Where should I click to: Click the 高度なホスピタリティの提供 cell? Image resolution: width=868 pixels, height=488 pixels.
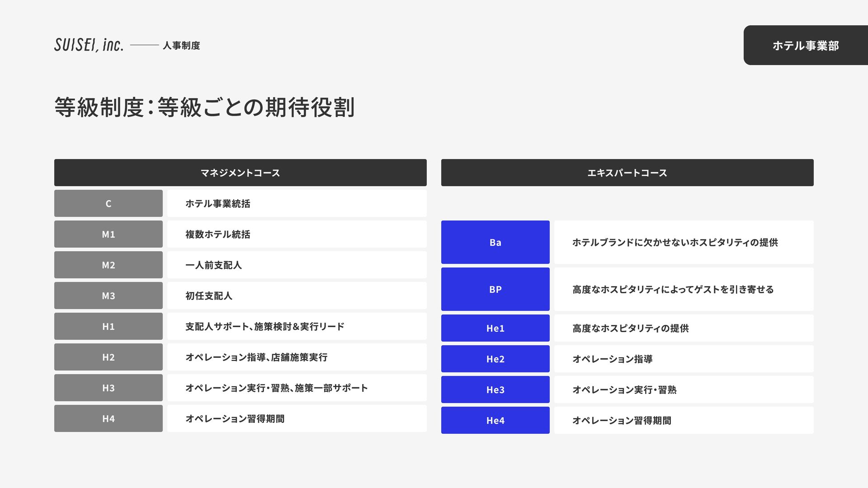[x=684, y=328]
